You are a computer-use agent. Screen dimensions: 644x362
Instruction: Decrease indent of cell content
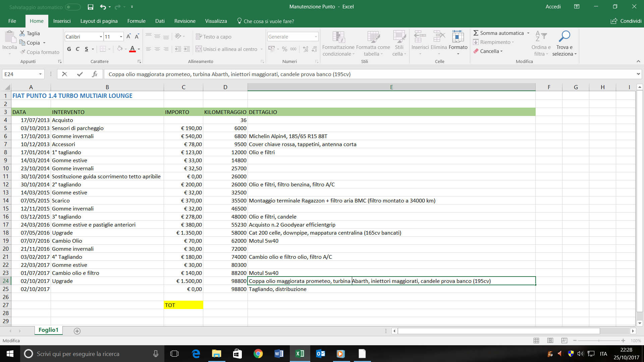(x=178, y=49)
